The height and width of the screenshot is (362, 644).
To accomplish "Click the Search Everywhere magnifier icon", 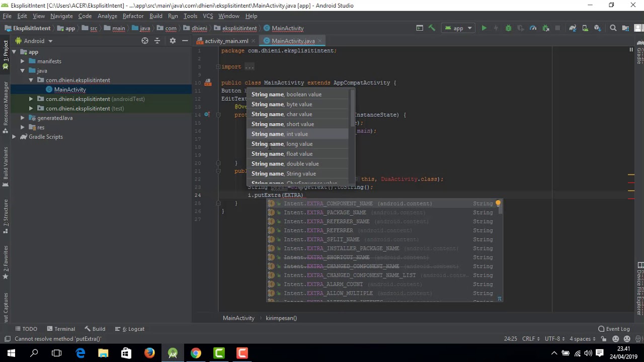I will (613, 28).
